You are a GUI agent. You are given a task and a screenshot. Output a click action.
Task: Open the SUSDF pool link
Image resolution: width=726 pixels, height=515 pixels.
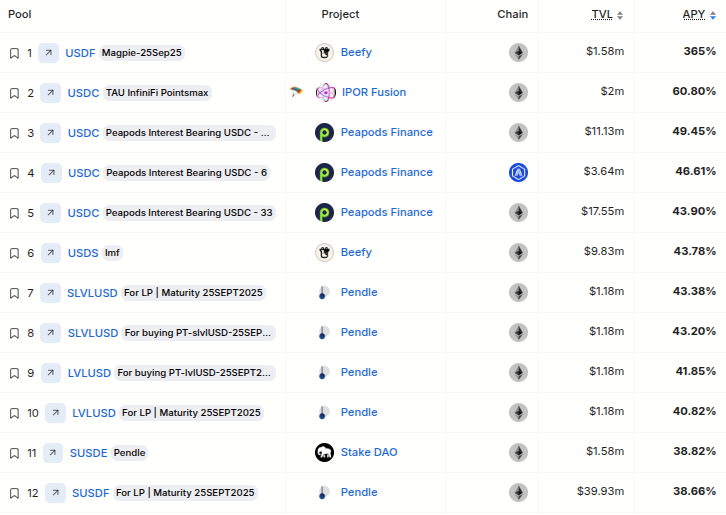pyautogui.click(x=91, y=493)
